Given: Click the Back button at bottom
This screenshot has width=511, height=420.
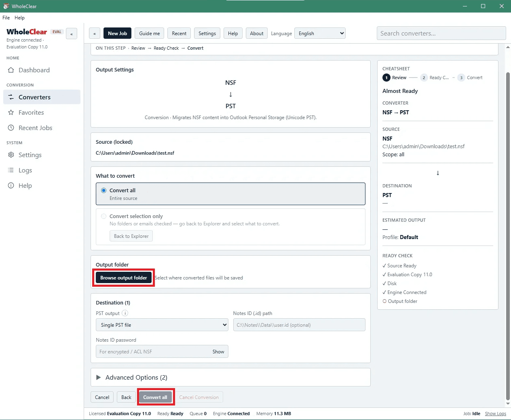Looking at the screenshot, I should [126, 397].
